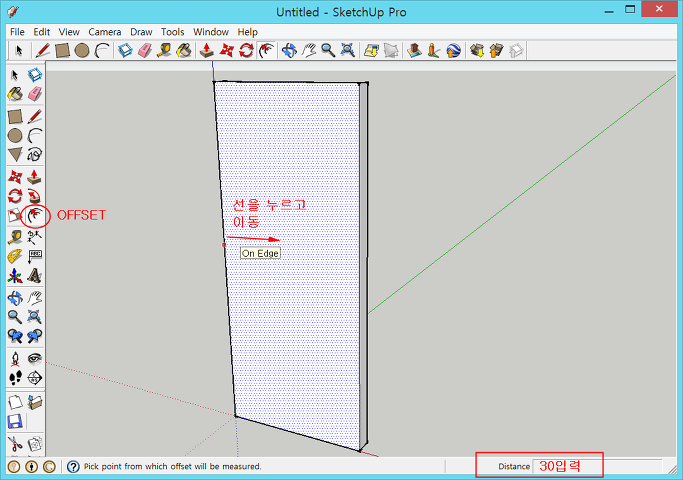Click Make Component in the top toolbar
The width and height of the screenshot is (683, 480).
pos(125,51)
